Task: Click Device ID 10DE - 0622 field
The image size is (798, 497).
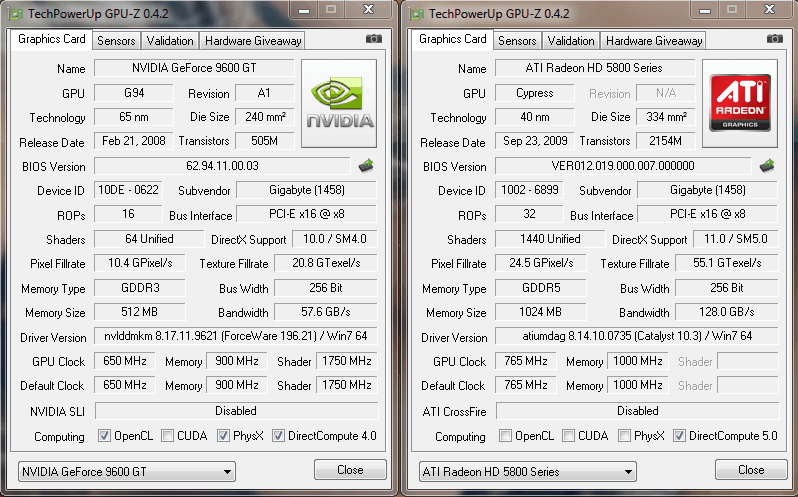Action: click(128, 190)
